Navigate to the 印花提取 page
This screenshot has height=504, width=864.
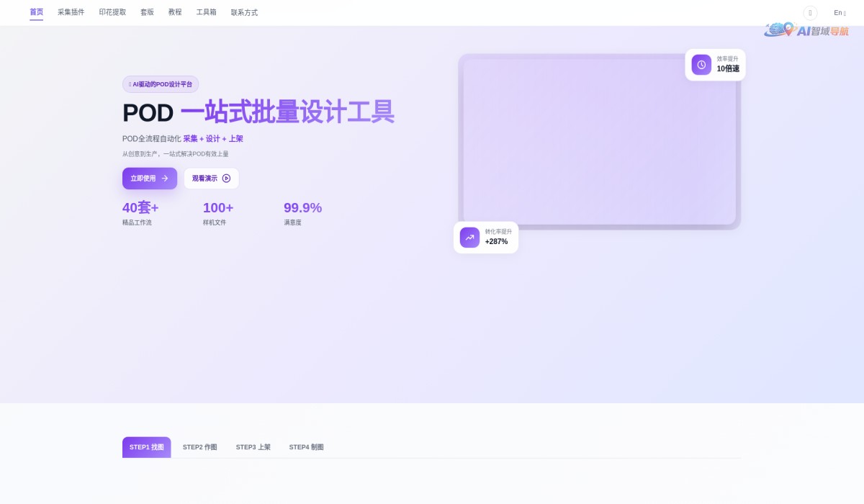(x=112, y=12)
